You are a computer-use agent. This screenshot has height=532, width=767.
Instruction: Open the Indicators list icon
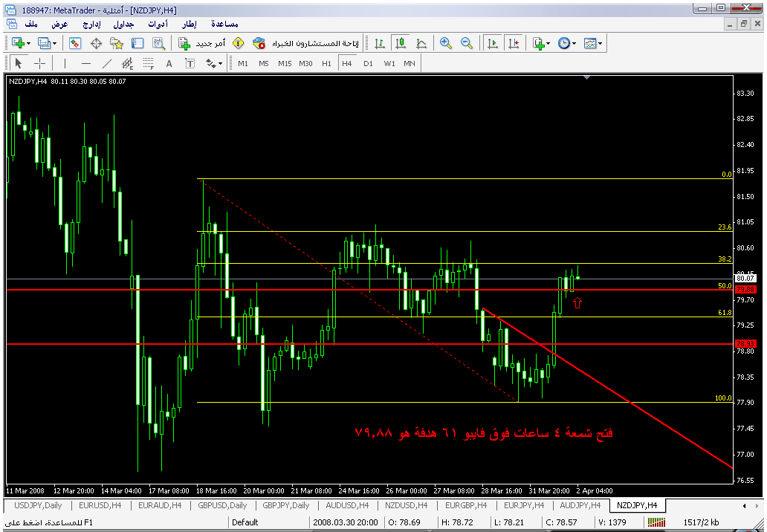click(539, 43)
